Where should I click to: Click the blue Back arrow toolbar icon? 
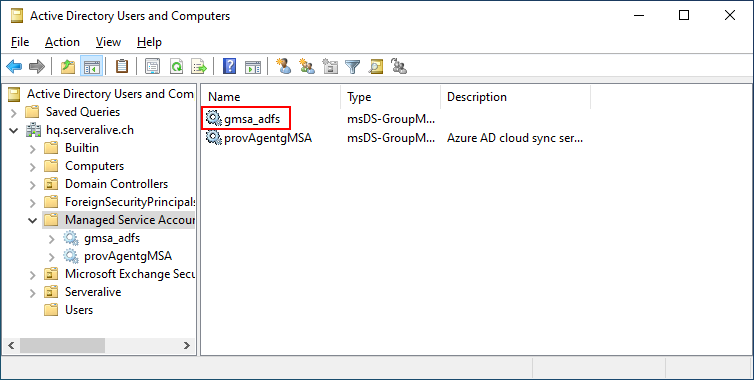(14, 66)
